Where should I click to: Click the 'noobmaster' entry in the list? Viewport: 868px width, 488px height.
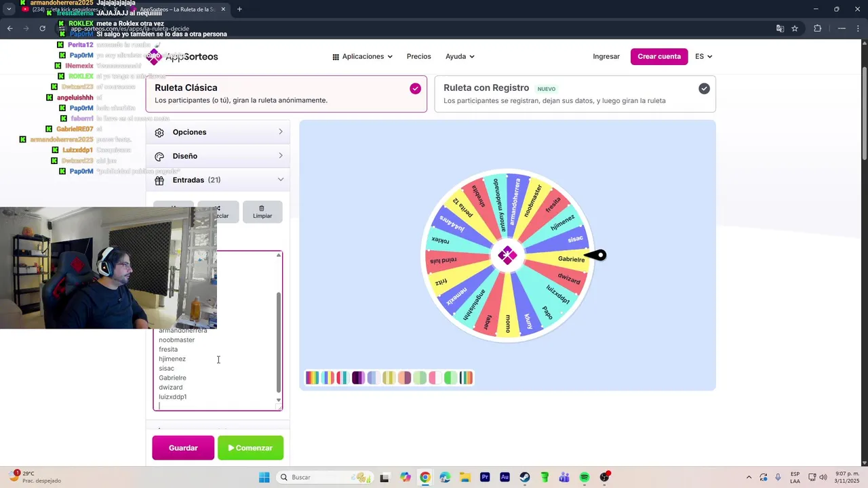coord(176,340)
